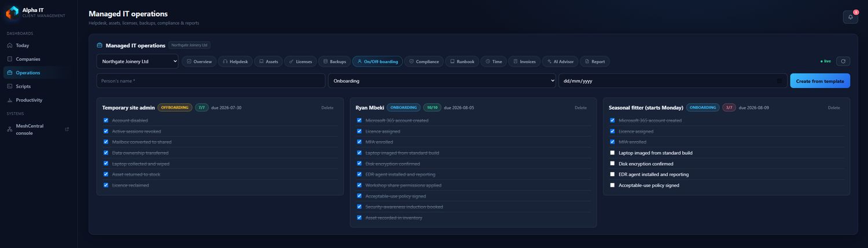Screen dimensions: 868x248
Task: Click the 10/10 progress badge
Action: 432,108
